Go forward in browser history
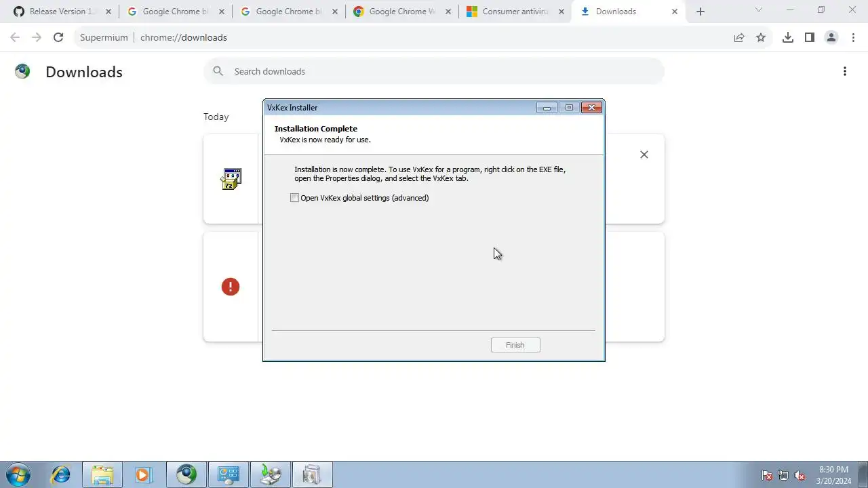The image size is (868, 488). 37,37
